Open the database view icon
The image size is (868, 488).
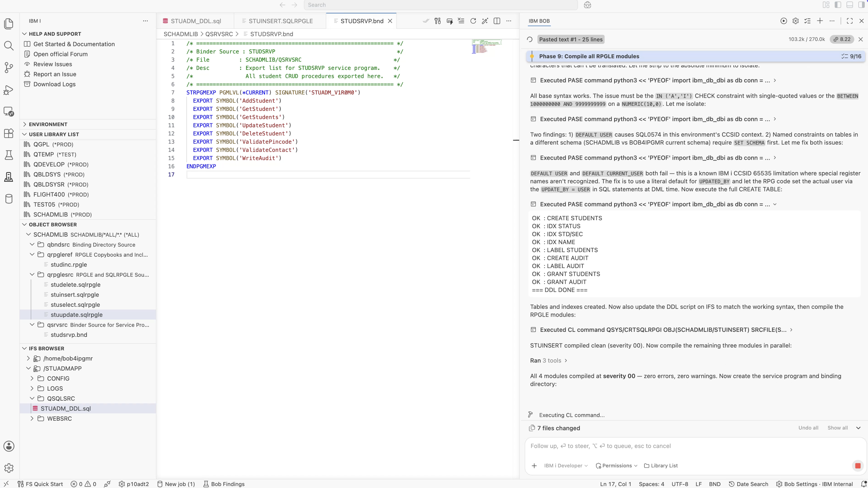pyautogui.click(x=9, y=199)
